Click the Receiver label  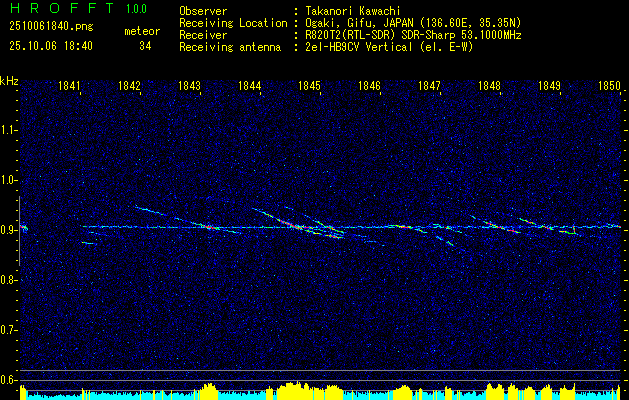pyautogui.click(x=203, y=35)
